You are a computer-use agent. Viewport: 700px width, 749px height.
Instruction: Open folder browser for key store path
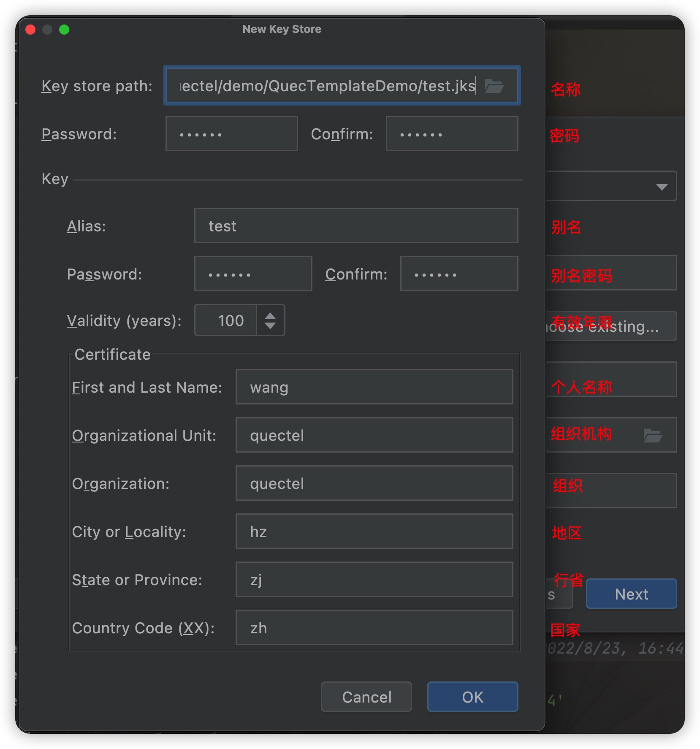click(x=494, y=86)
